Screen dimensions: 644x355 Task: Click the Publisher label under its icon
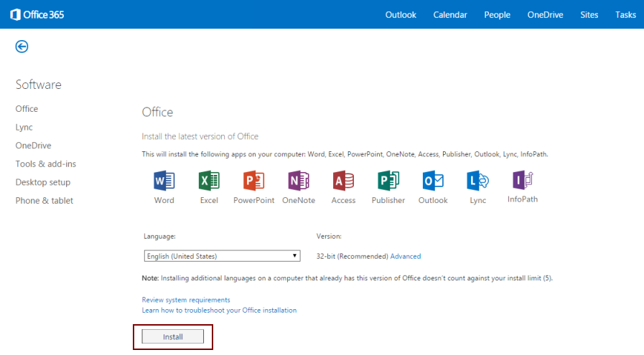coord(388,200)
